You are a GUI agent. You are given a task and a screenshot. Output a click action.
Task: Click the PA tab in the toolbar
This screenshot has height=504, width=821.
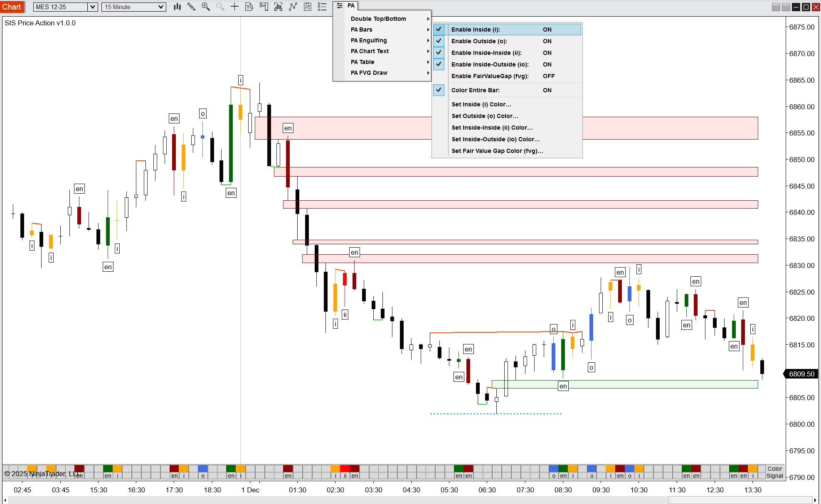(351, 6)
